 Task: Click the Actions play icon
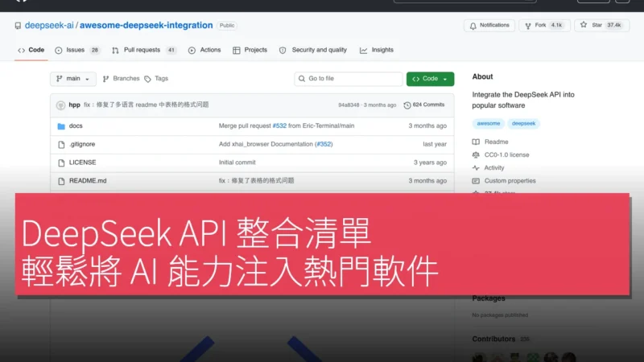pos(192,51)
